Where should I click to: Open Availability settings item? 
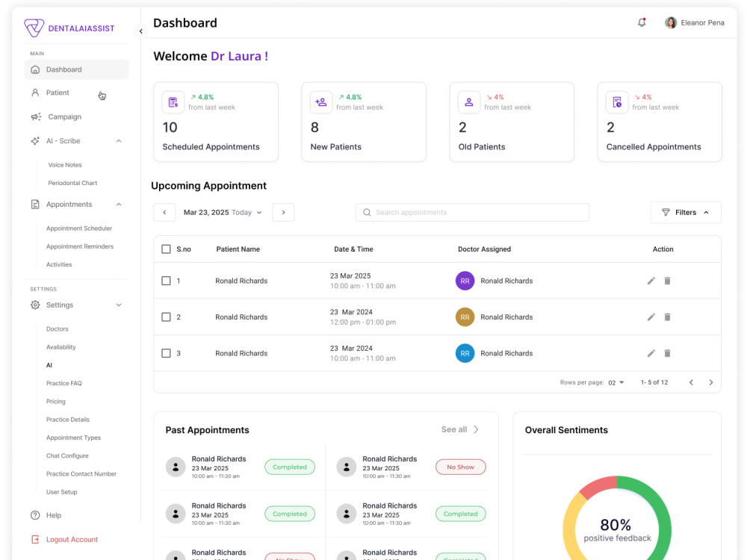(x=61, y=347)
